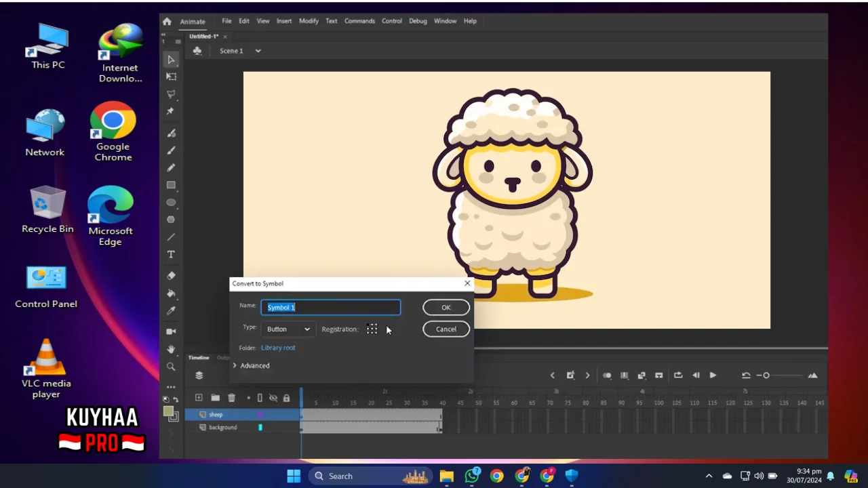Toggle show all layers as outlines

(260, 398)
